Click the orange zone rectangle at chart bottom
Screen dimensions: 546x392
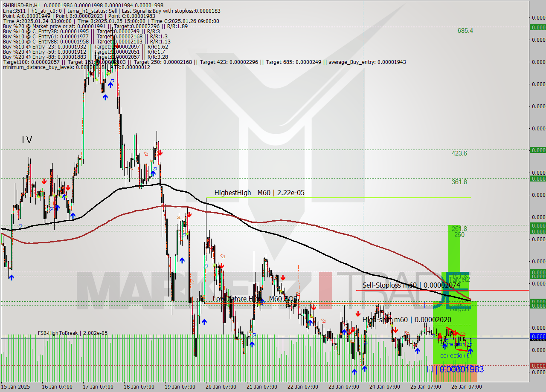(x=455, y=373)
